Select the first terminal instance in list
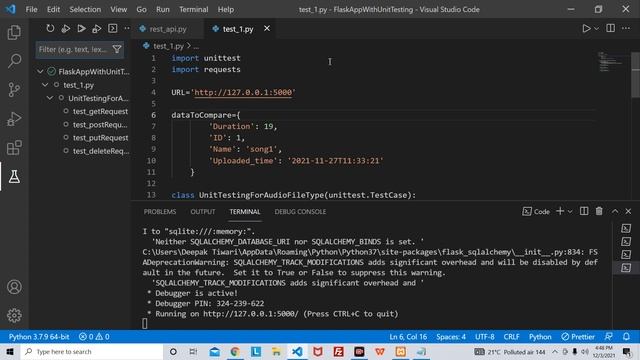Screen dimensions: 640x360 [626, 228]
